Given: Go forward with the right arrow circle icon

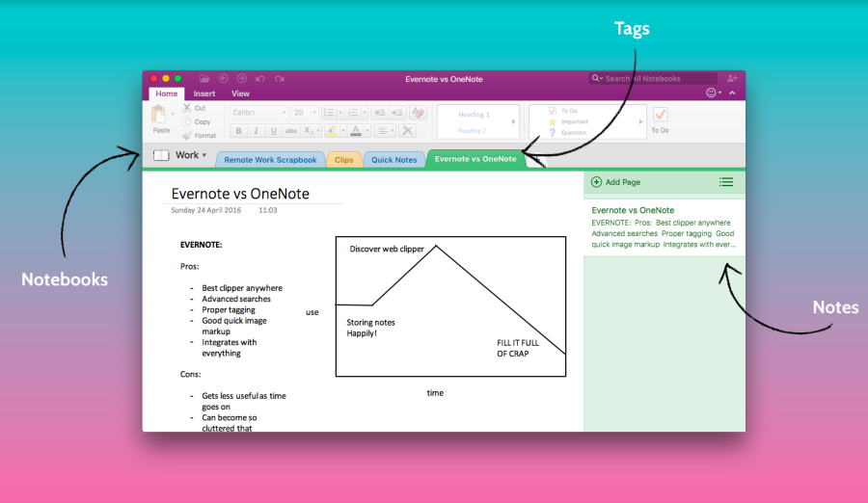Looking at the screenshot, I should pyautogui.click(x=242, y=79).
